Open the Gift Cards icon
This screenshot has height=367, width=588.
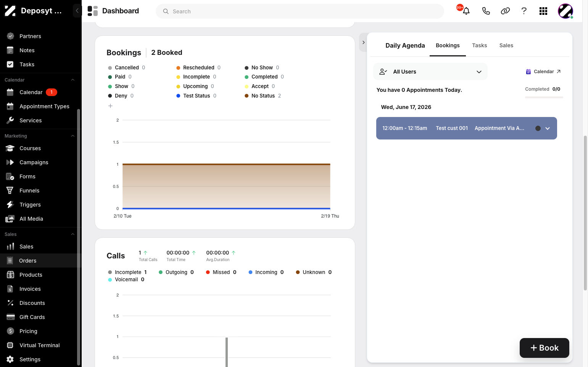(x=10, y=317)
